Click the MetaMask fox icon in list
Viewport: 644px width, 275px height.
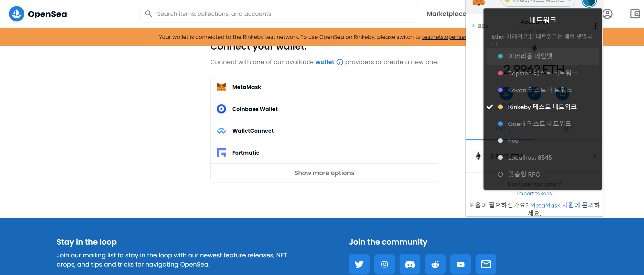click(221, 87)
